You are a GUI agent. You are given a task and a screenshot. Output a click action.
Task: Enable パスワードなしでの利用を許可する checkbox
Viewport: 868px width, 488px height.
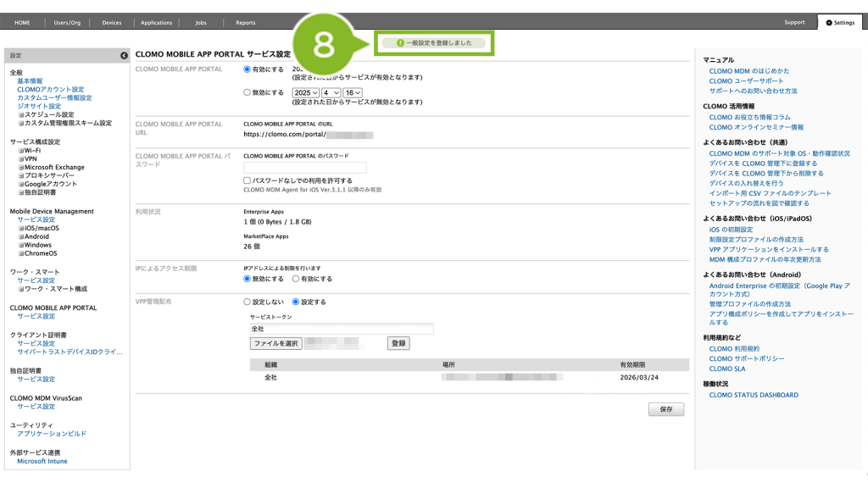[248, 180]
